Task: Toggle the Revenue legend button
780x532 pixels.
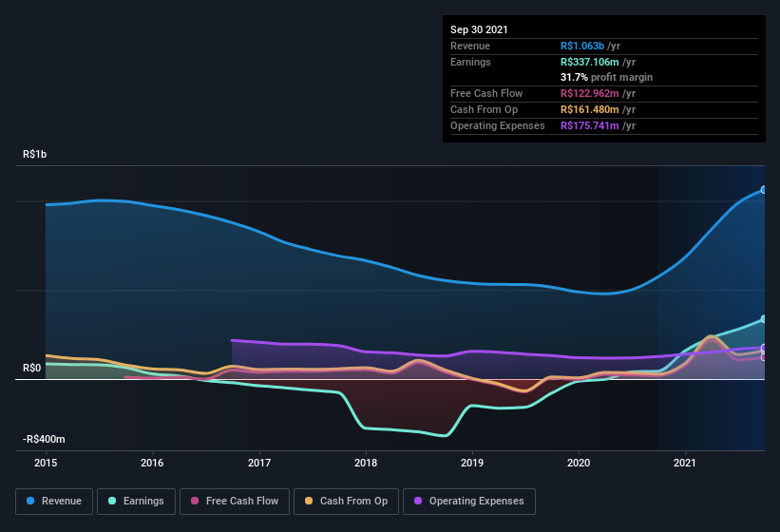Action: (x=54, y=502)
